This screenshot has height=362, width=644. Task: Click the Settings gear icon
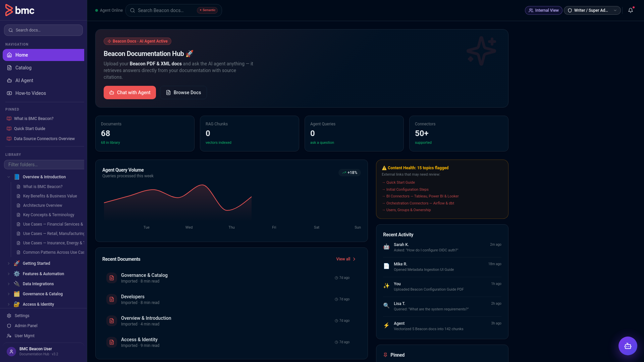[x=9, y=316]
